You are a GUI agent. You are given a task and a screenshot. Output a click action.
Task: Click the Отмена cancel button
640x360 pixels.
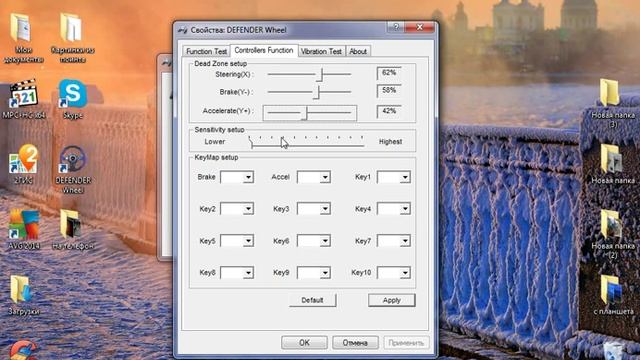[355, 343]
